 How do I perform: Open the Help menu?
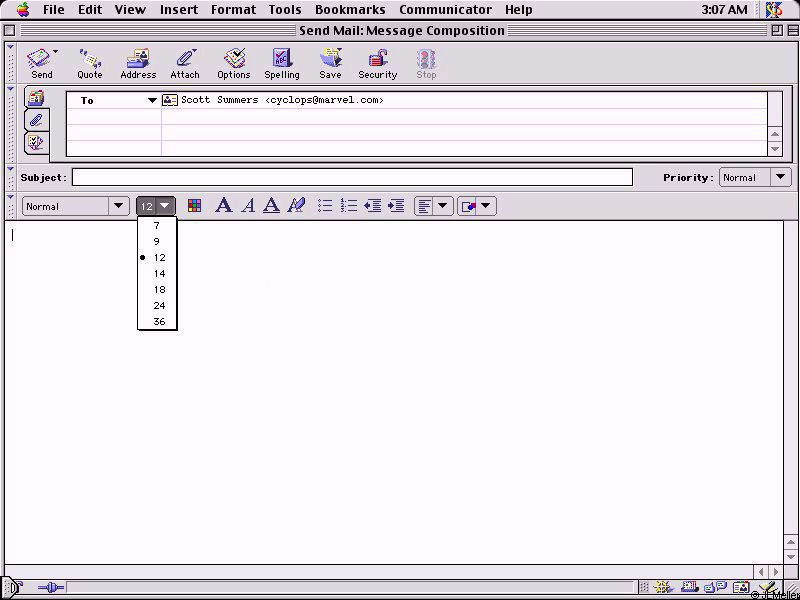[x=518, y=10]
